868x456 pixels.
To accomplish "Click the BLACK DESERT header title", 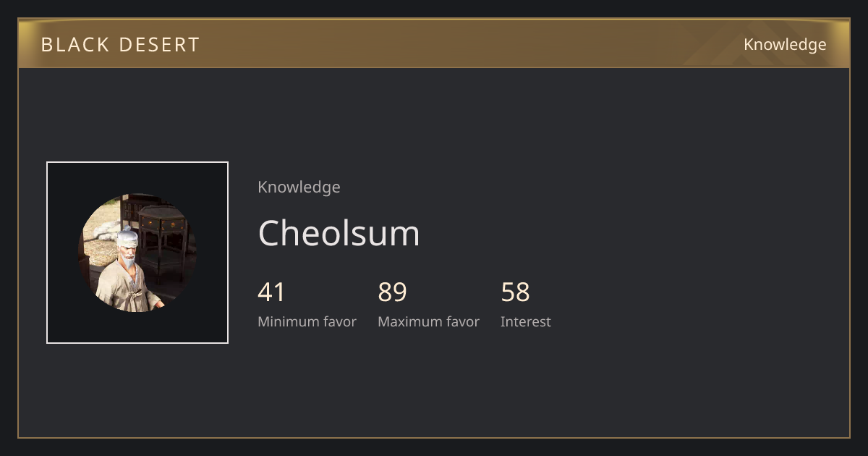I will point(120,45).
